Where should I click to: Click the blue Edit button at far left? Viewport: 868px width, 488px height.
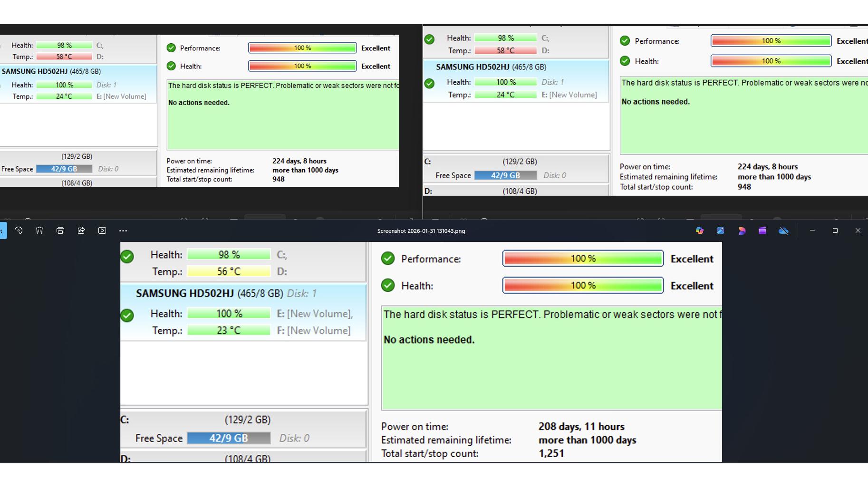tap(3, 230)
